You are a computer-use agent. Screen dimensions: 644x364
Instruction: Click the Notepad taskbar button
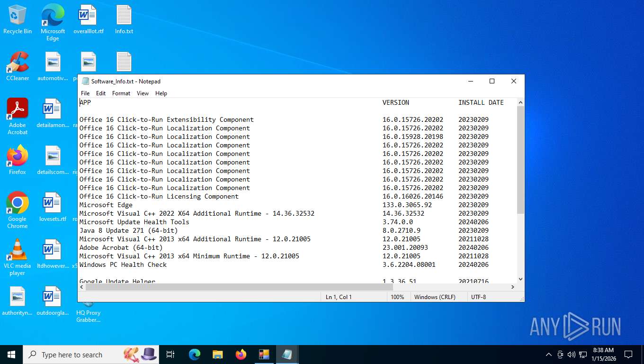[287, 355]
